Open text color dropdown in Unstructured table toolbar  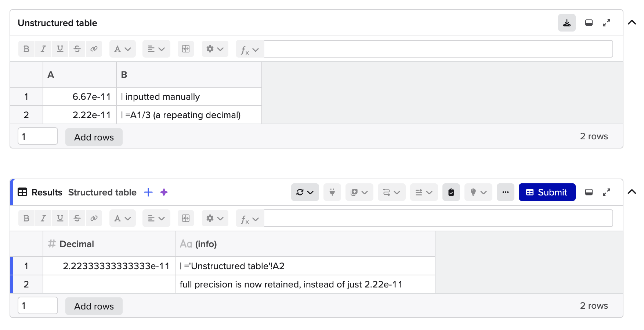tap(123, 49)
